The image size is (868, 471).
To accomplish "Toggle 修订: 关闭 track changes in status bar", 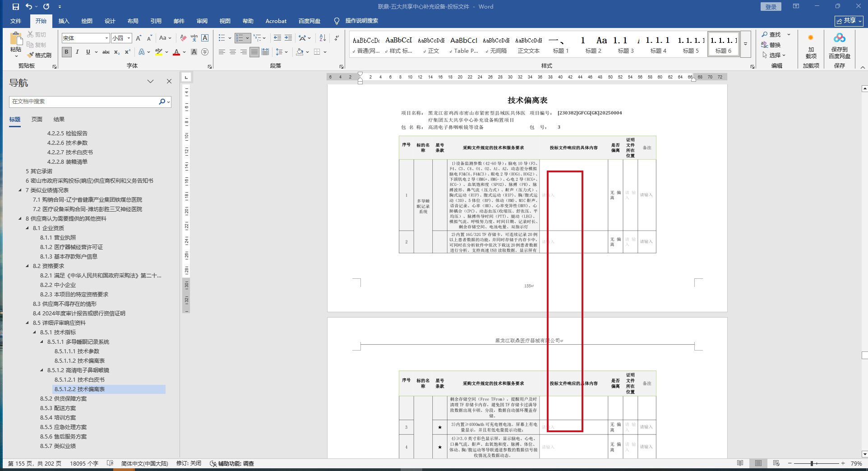I will coord(189,463).
